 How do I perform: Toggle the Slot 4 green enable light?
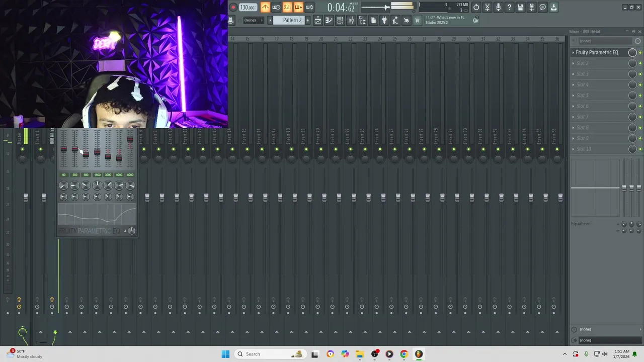(x=640, y=85)
